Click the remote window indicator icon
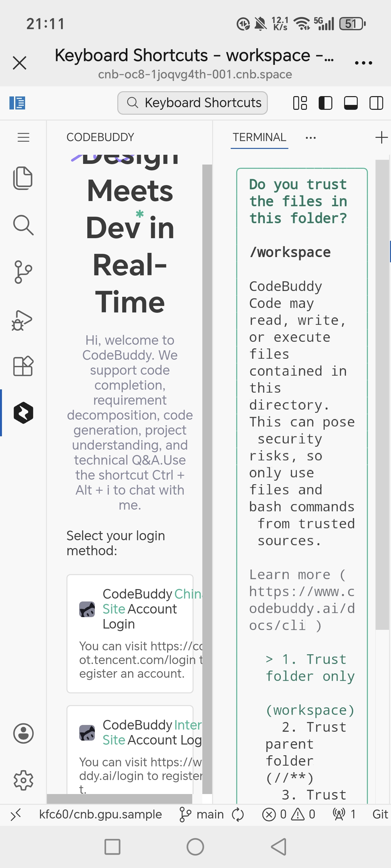This screenshot has width=391, height=868. pyautogui.click(x=16, y=815)
